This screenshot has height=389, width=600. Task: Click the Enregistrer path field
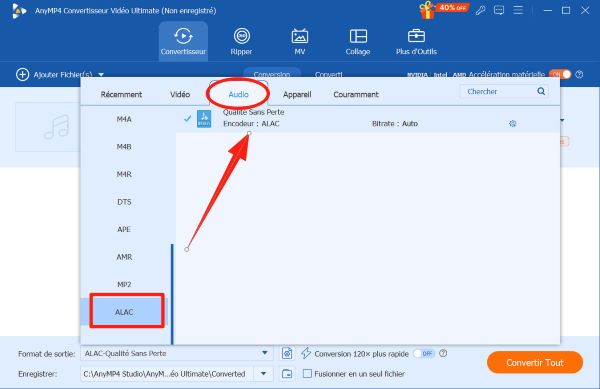[x=167, y=374]
